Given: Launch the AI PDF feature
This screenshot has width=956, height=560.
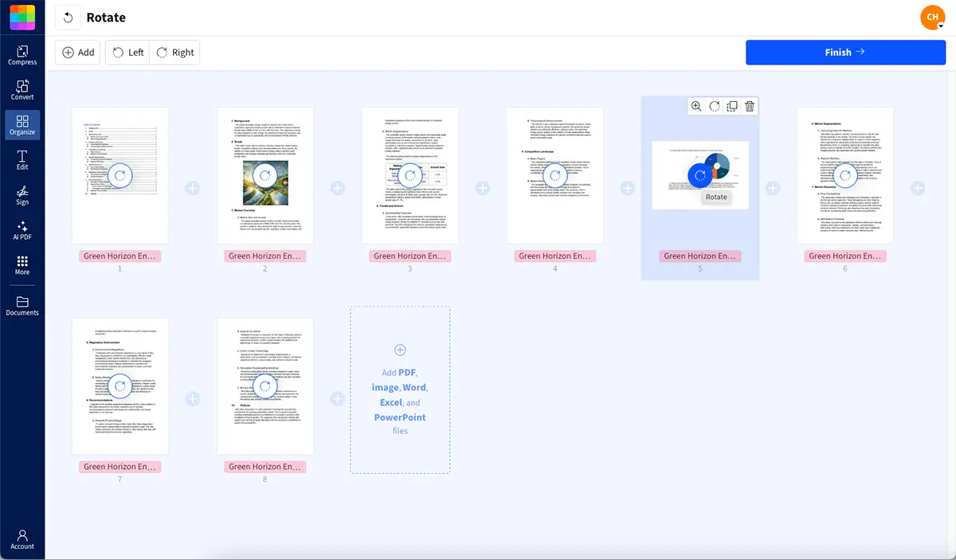Looking at the screenshot, I should point(22,232).
